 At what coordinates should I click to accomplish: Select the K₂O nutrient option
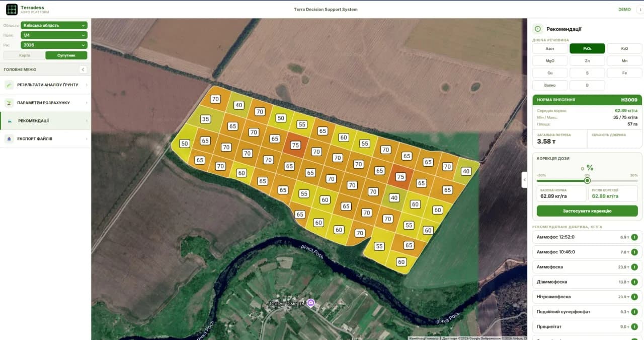(624, 48)
